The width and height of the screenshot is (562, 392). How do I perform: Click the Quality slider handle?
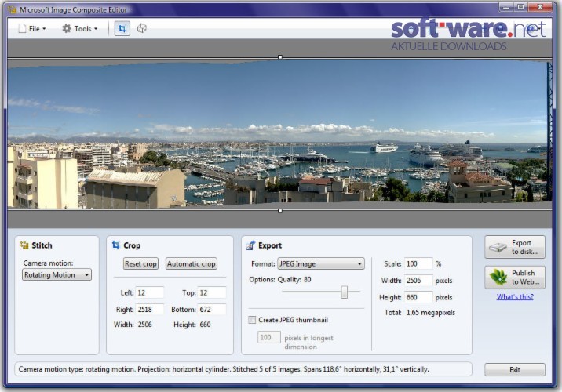(x=344, y=292)
